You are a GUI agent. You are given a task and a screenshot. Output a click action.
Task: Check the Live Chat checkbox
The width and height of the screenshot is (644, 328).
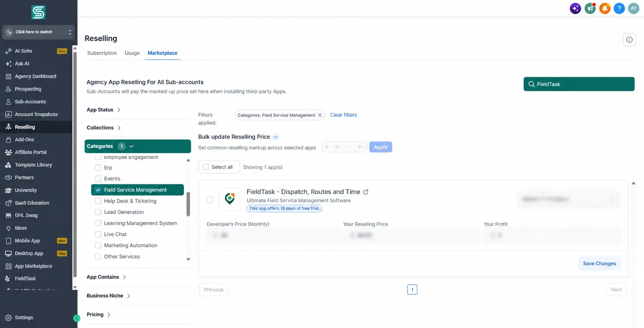pyautogui.click(x=98, y=234)
